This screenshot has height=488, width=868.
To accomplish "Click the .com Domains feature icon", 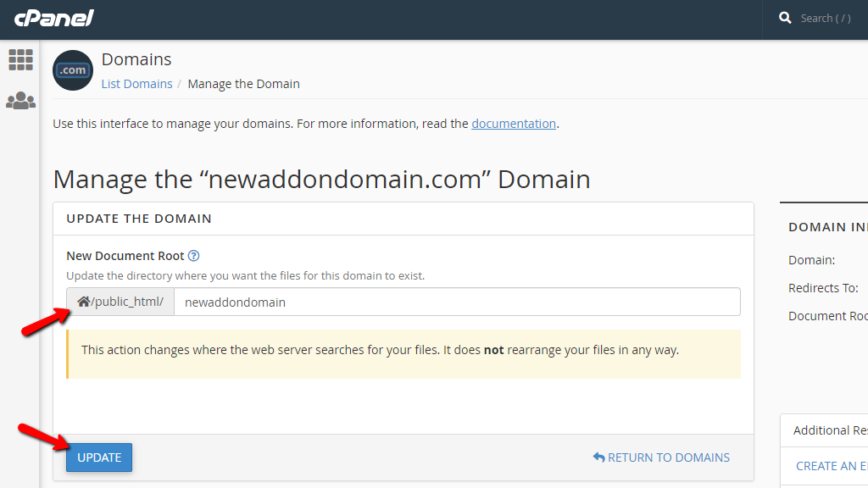I will click(72, 70).
